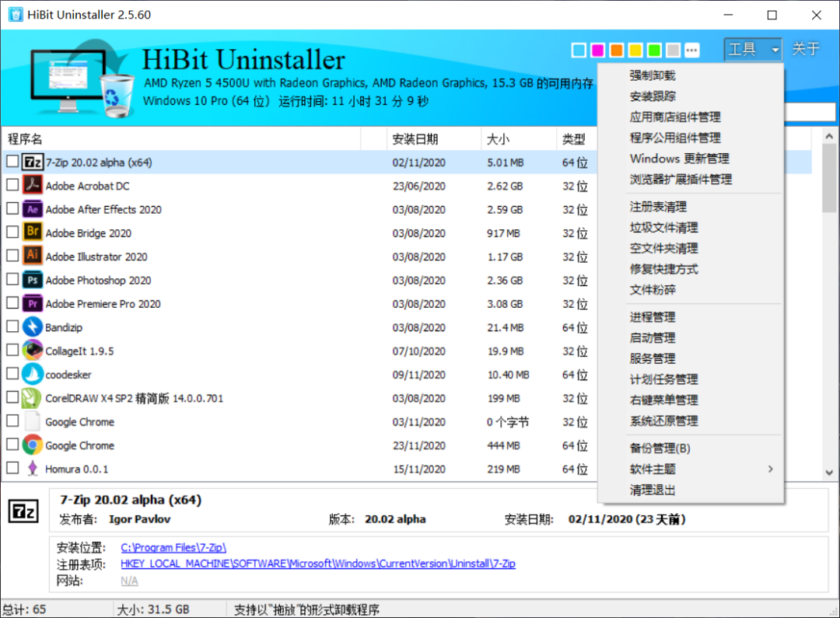Tick the checkbox beside Google Chrome

click(x=12, y=445)
